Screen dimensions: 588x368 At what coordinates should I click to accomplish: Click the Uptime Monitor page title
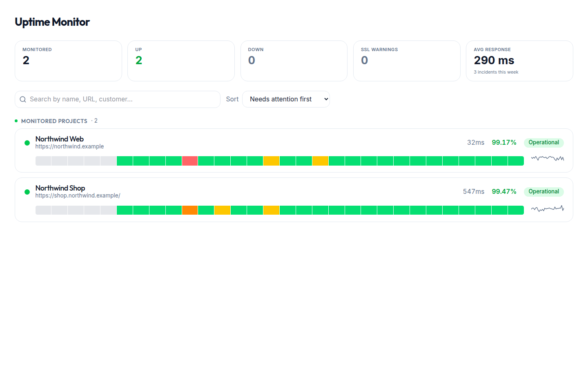pyautogui.click(x=52, y=22)
